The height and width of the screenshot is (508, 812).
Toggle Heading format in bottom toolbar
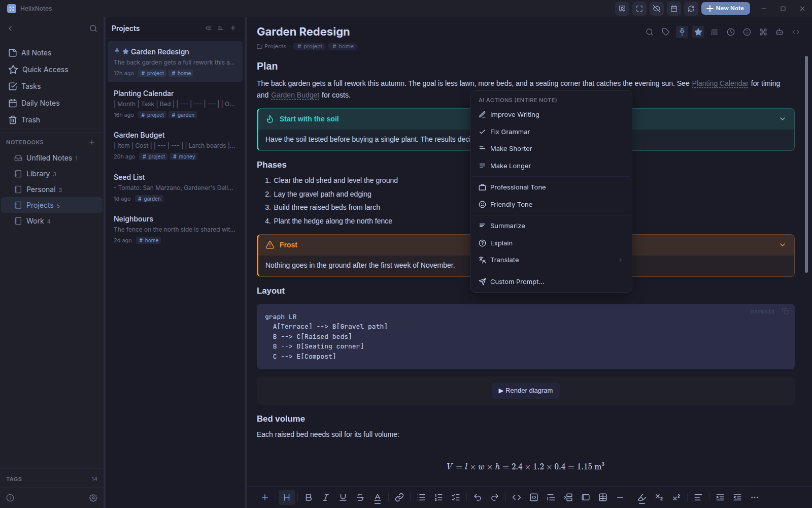[x=287, y=497]
